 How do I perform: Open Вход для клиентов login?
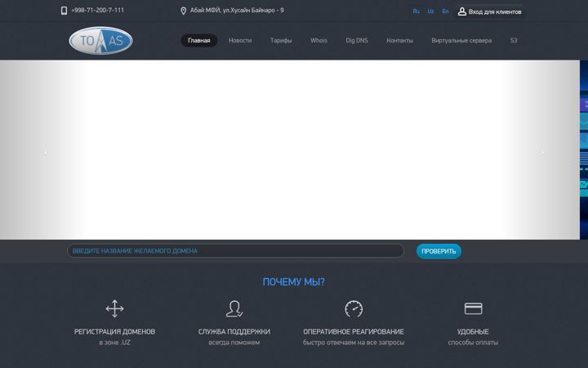pos(490,11)
